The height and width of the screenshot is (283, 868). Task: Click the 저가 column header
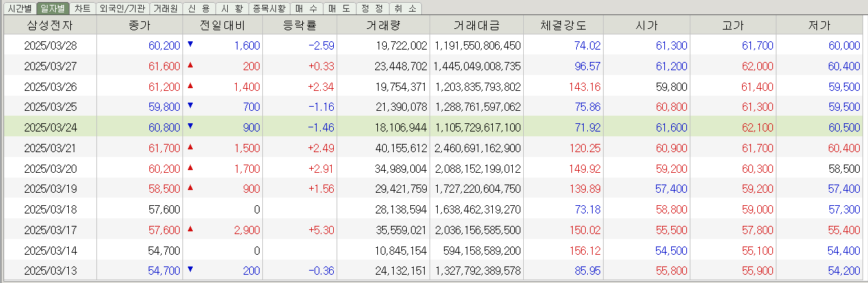(x=819, y=25)
